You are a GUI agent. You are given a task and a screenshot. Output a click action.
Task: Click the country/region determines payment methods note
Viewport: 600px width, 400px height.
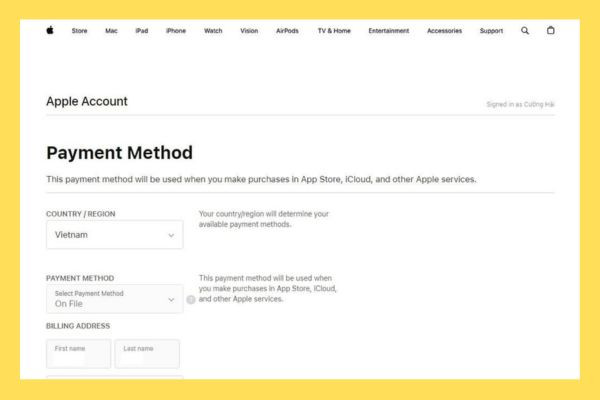pyautogui.click(x=263, y=219)
